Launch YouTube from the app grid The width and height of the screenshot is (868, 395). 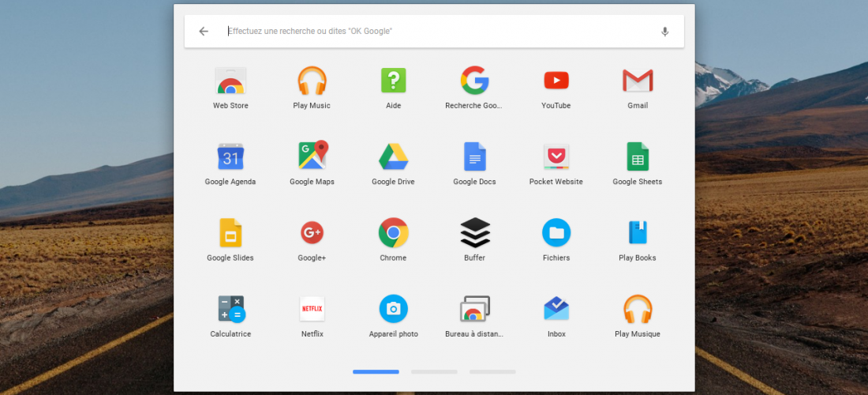coord(556,81)
